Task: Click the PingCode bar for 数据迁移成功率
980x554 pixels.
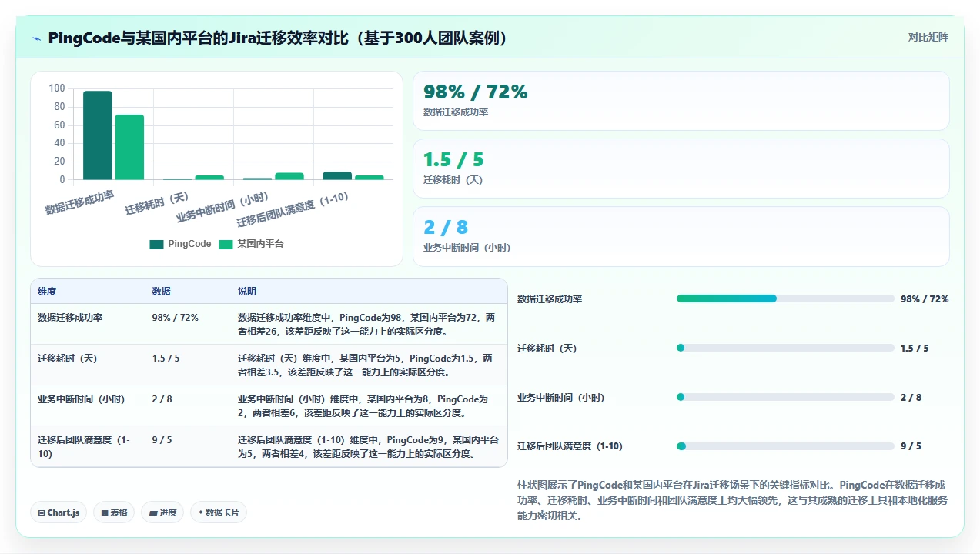Action: click(x=98, y=135)
